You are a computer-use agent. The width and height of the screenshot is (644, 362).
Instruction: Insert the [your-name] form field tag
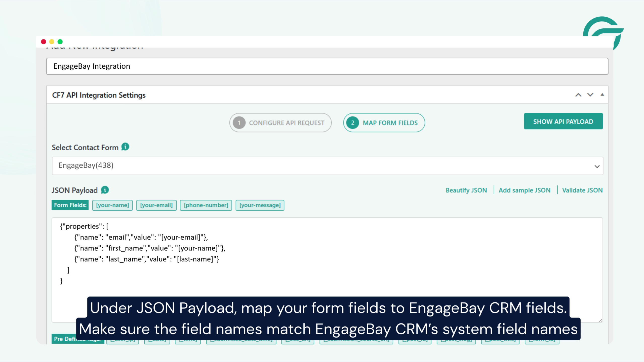pos(112,205)
